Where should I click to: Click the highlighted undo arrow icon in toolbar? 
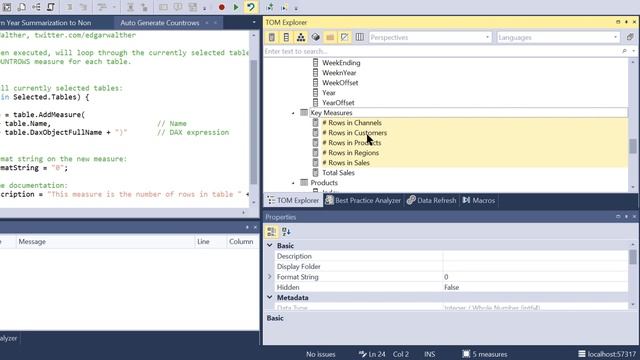[251, 7]
